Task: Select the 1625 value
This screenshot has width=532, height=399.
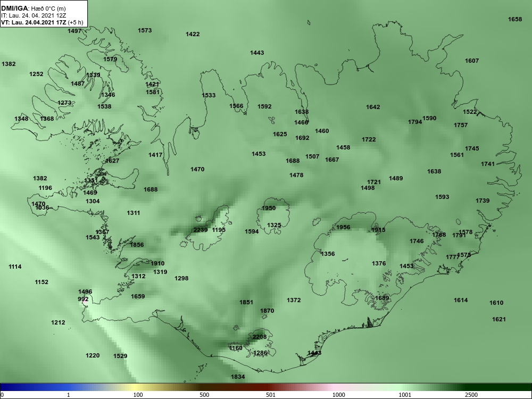Action: (280, 135)
